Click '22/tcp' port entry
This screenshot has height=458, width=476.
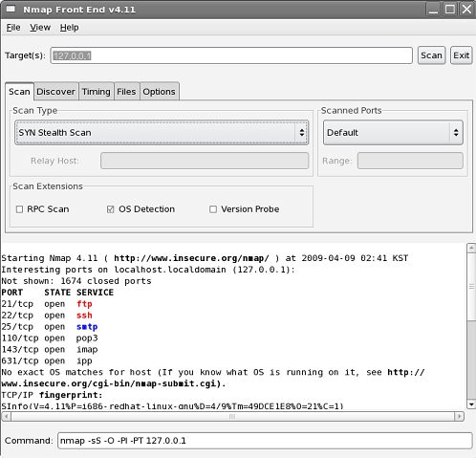click(x=17, y=316)
